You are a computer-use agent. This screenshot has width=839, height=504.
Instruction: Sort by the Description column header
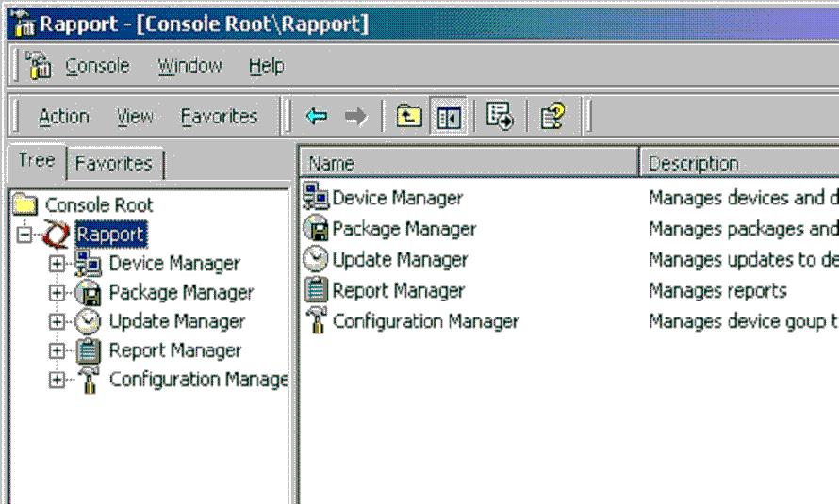point(739,162)
